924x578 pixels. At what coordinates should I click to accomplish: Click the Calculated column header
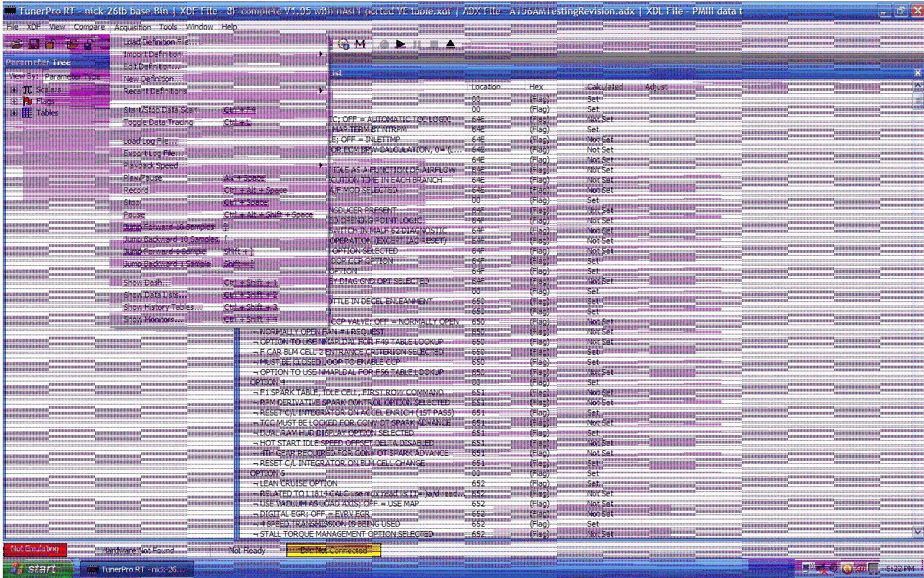(605, 87)
